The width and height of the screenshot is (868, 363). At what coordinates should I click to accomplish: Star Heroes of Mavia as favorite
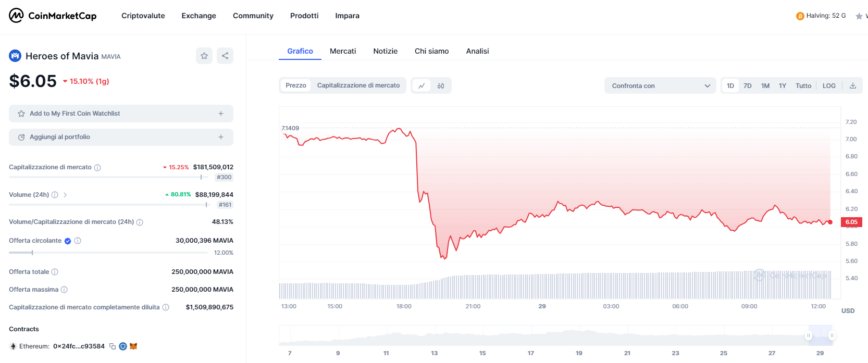[x=204, y=56]
